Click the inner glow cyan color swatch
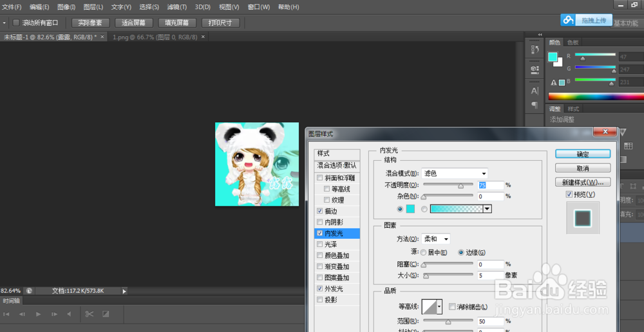The image size is (644, 332). 410,209
